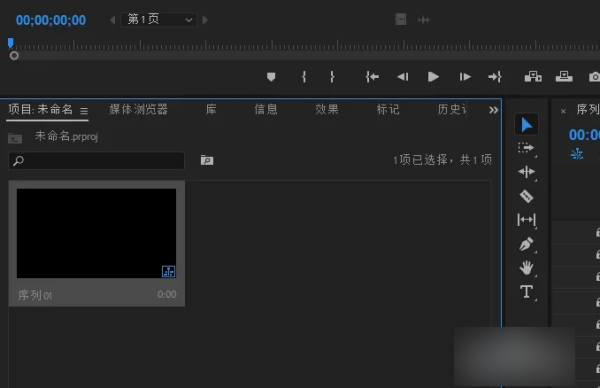Go to previous page arrow

tap(112, 20)
